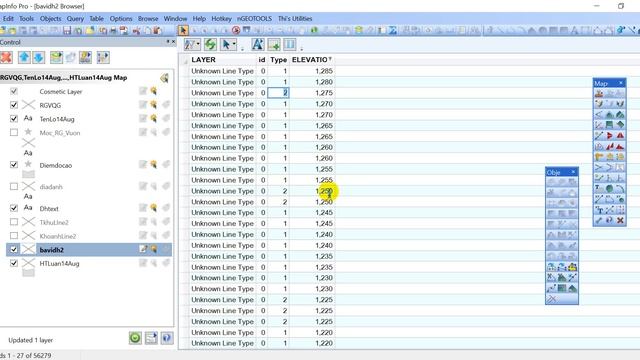This screenshot has width=640, height=360.
Task: Click the green circle tool in Map toolbox
Action: pyautogui.click(x=609, y=189)
